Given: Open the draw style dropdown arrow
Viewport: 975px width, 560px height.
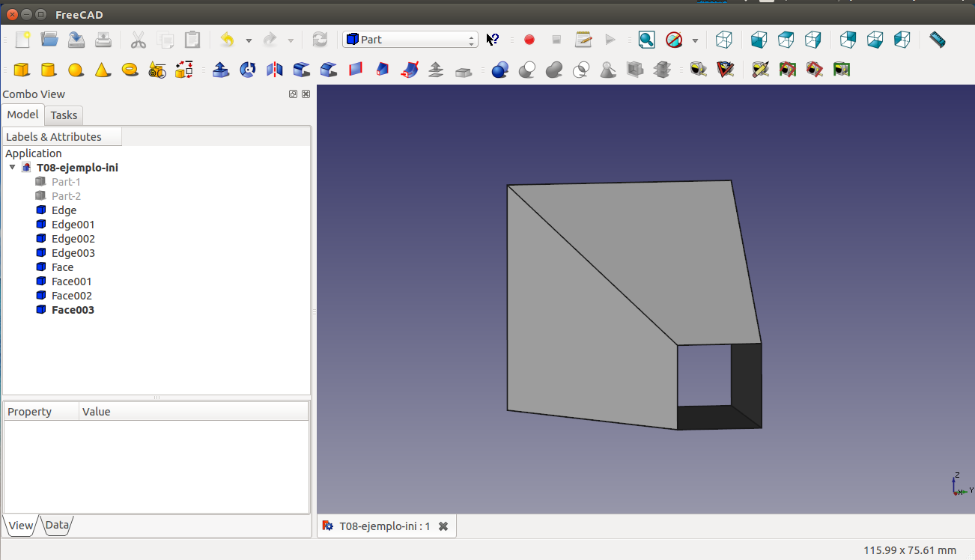Looking at the screenshot, I should point(695,40).
